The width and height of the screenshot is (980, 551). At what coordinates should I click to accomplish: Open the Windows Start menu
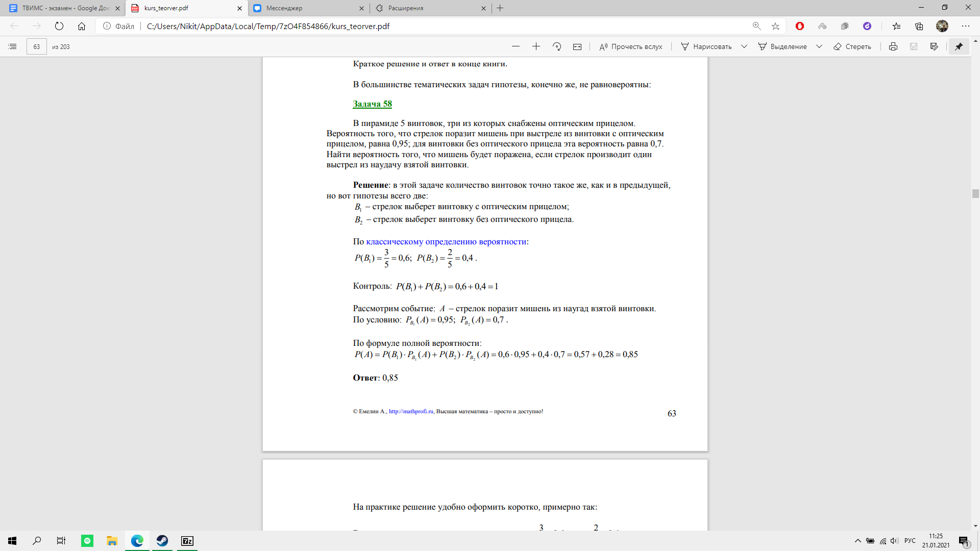[x=12, y=541]
